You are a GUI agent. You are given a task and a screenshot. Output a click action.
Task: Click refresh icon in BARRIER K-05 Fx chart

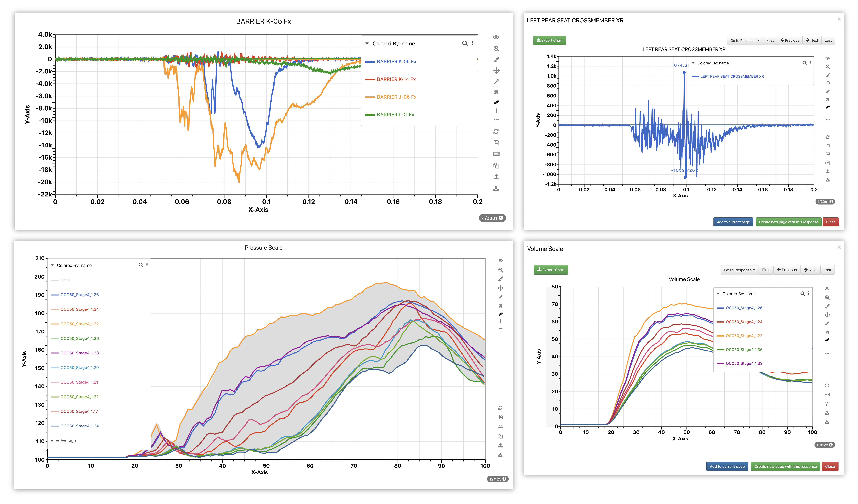coord(496,131)
